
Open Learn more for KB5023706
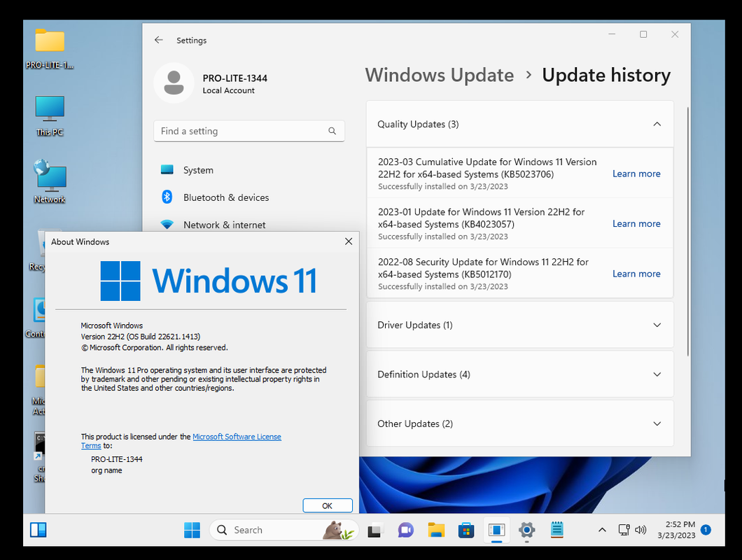tap(636, 174)
